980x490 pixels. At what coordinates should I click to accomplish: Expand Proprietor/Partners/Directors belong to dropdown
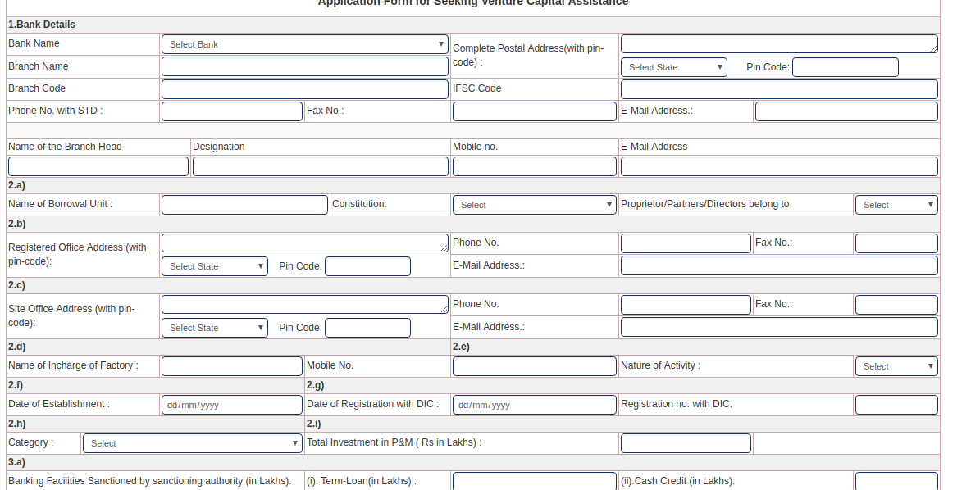896,205
